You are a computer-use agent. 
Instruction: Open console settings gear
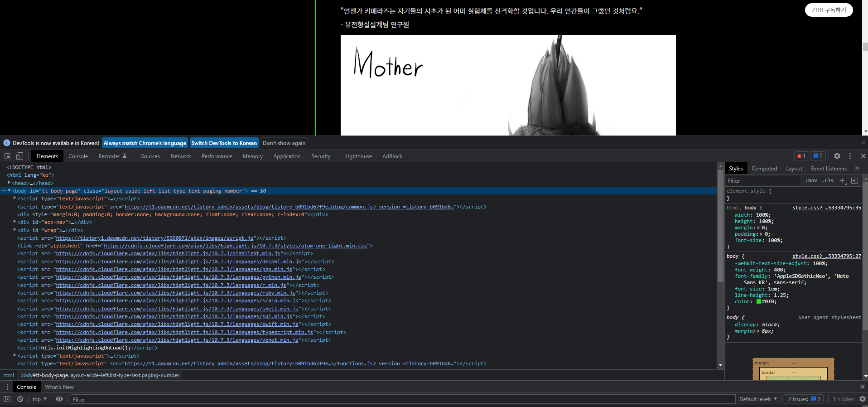point(862,399)
